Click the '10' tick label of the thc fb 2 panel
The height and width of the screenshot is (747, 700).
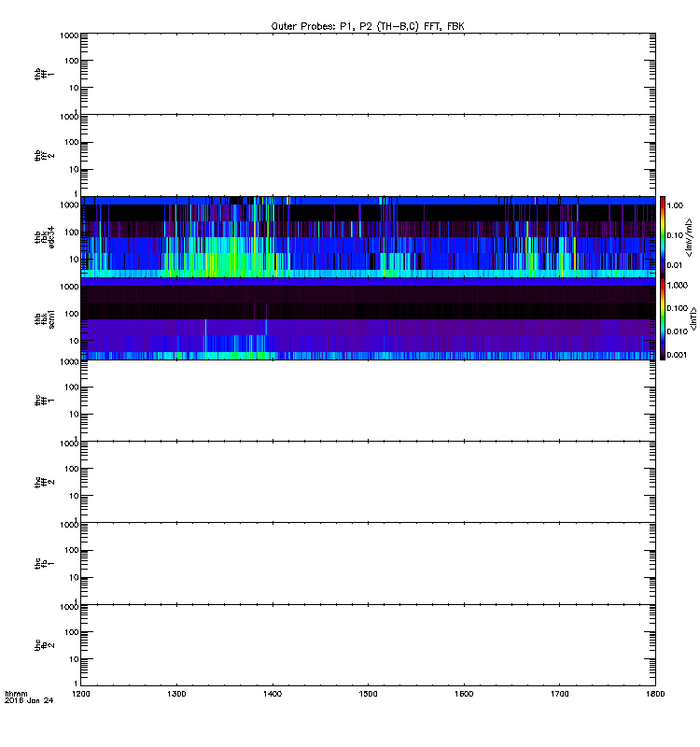74,659
